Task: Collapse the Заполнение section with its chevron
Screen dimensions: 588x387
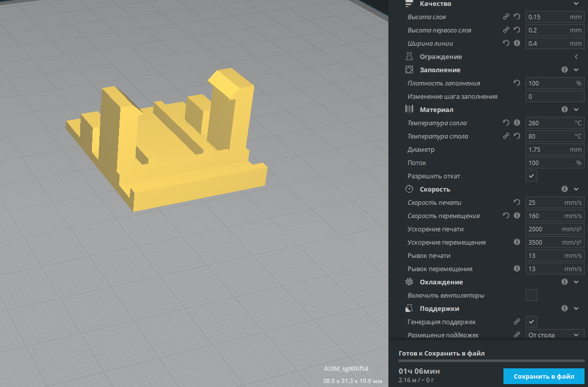Action: pos(576,70)
